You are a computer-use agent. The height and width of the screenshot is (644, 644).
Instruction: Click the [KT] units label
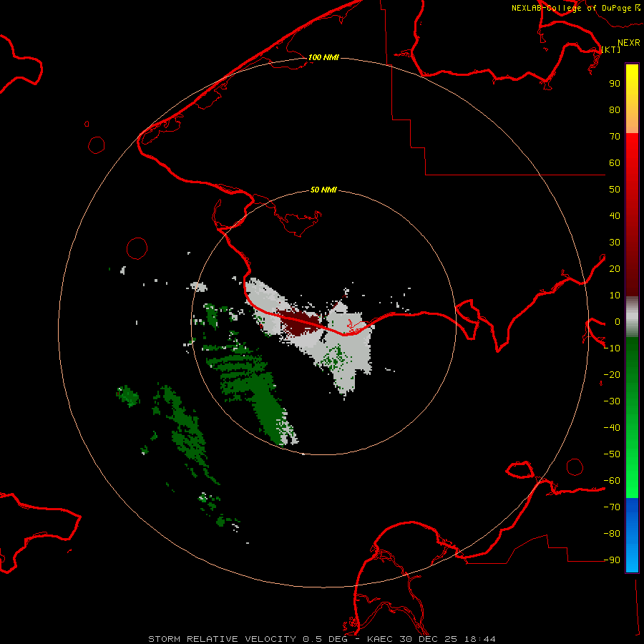pos(611,49)
